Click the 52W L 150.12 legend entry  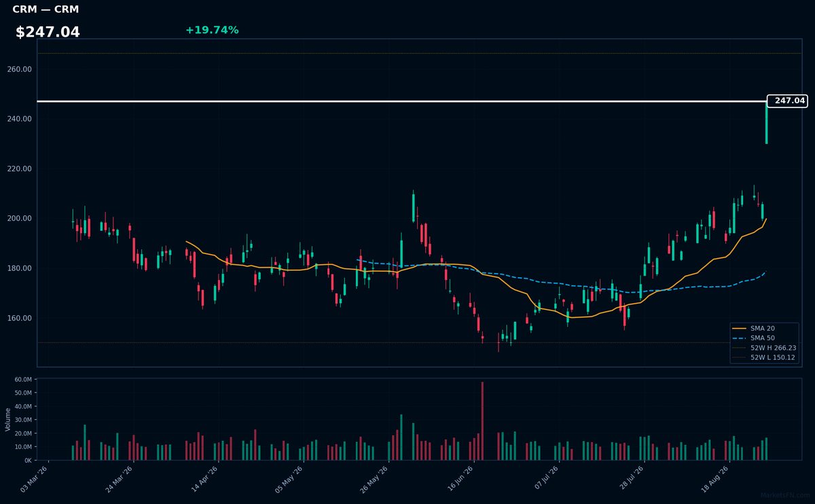pos(764,357)
